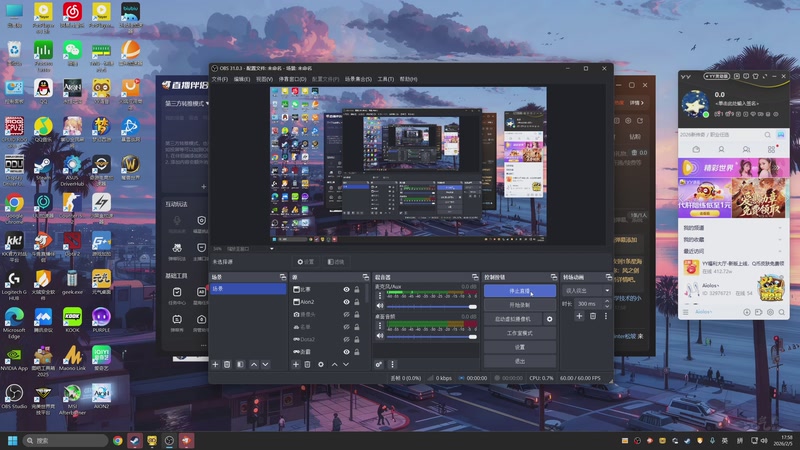The image size is (800, 450).
Task: Click 退出 exit button in Controls
Action: (519, 361)
